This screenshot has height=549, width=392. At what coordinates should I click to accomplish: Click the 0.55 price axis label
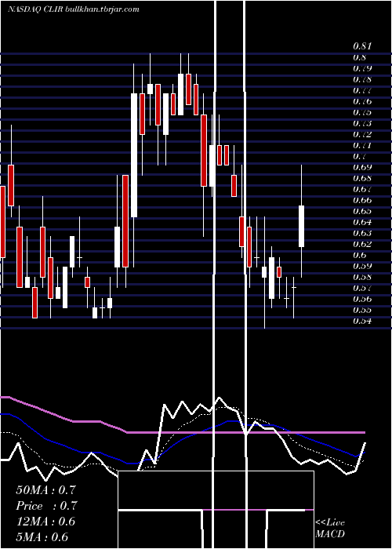coord(362,311)
